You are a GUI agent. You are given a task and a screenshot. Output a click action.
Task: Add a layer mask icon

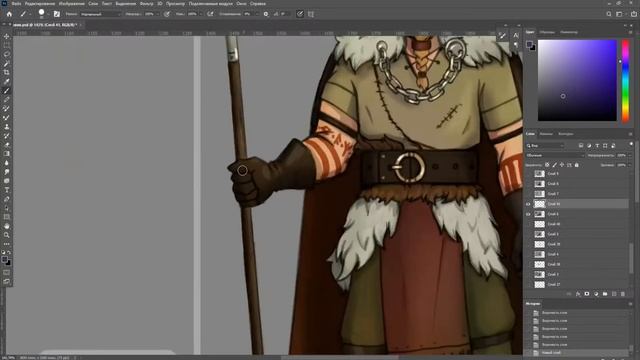point(587,294)
